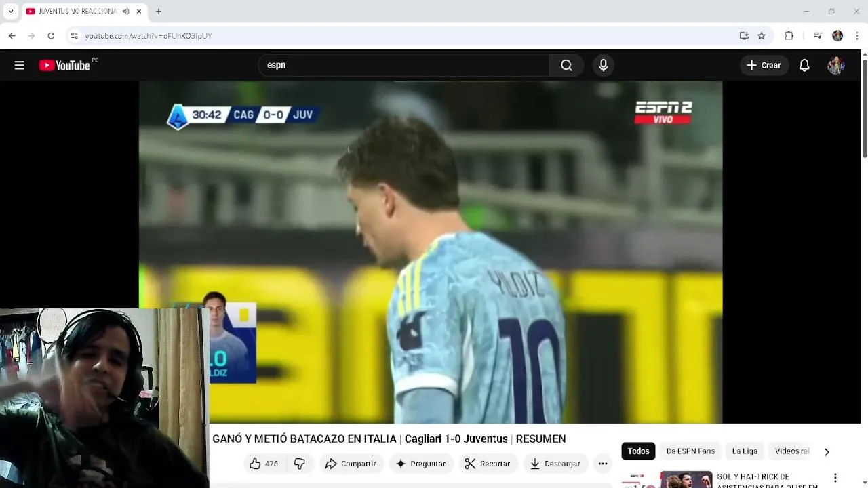Open the notifications bell

(x=804, y=65)
